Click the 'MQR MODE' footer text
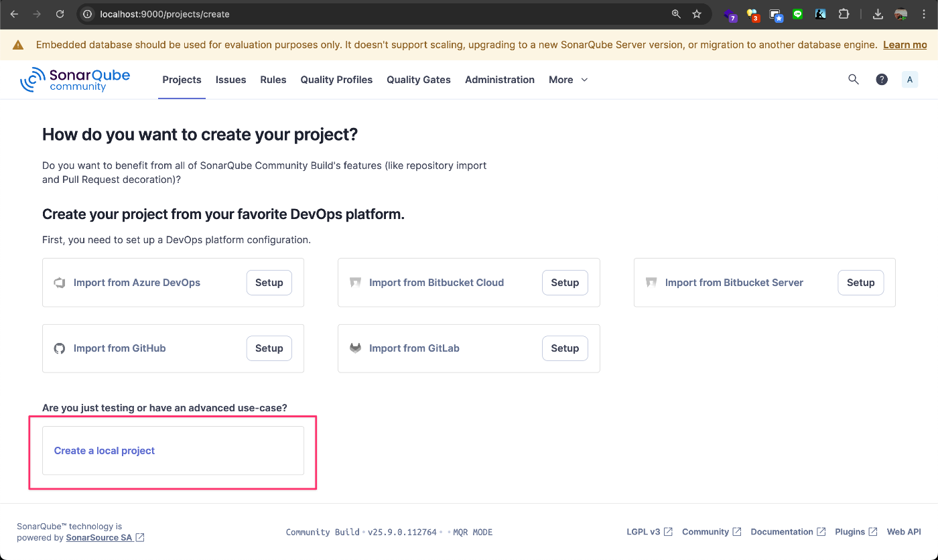 (x=472, y=533)
